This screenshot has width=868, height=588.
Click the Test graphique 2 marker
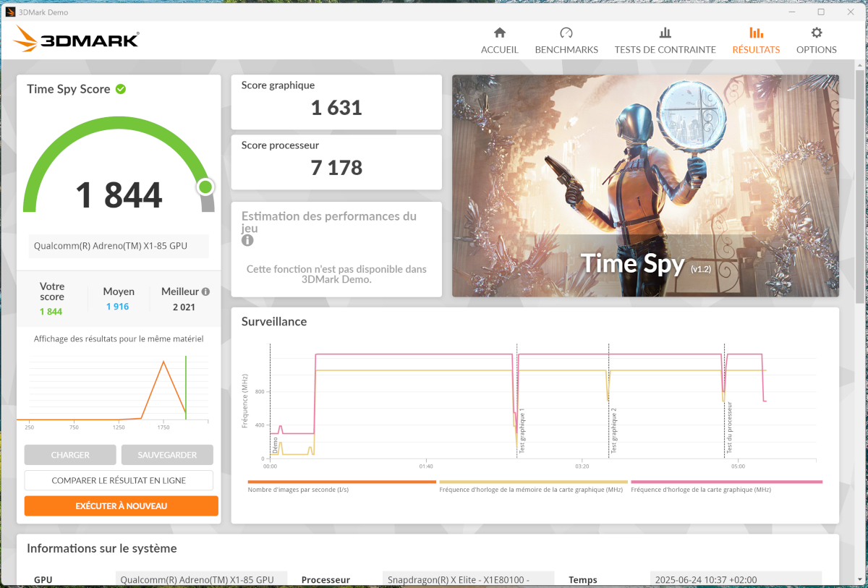coord(614,431)
